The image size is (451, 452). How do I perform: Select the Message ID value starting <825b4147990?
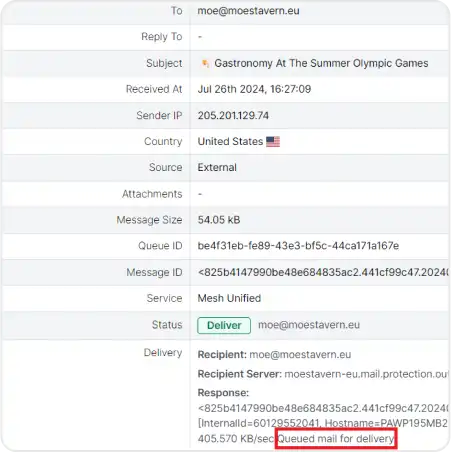pos(323,272)
